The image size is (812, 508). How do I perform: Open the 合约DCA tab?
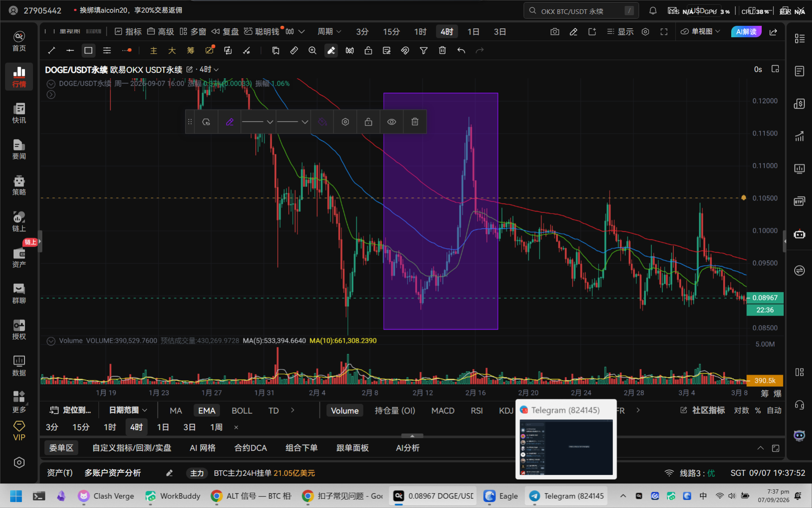coord(251,448)
